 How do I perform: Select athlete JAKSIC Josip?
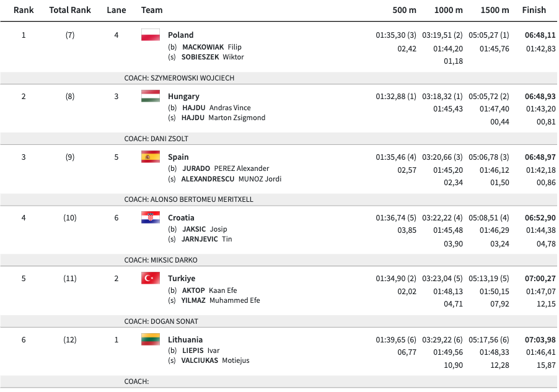(205, 229)
